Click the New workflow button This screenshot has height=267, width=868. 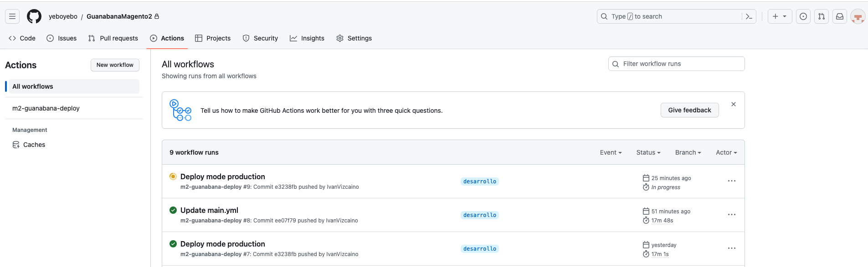click(x=115, y=65)
